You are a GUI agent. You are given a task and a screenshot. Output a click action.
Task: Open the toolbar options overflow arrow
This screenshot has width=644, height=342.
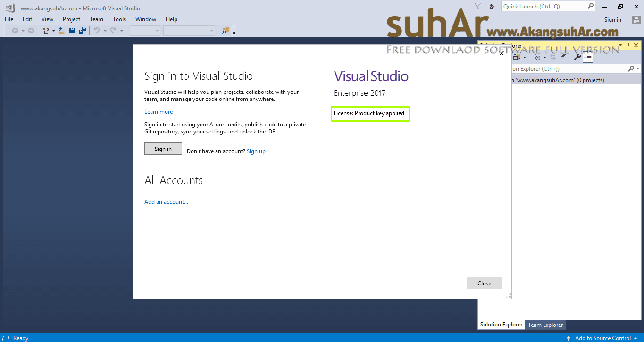coord(234,33)
